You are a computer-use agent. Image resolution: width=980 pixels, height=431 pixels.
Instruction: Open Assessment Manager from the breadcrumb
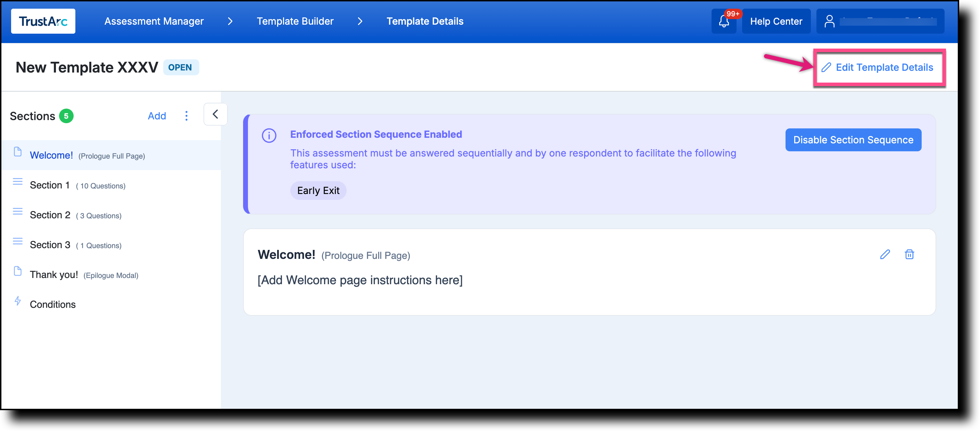tap(154, 21)
